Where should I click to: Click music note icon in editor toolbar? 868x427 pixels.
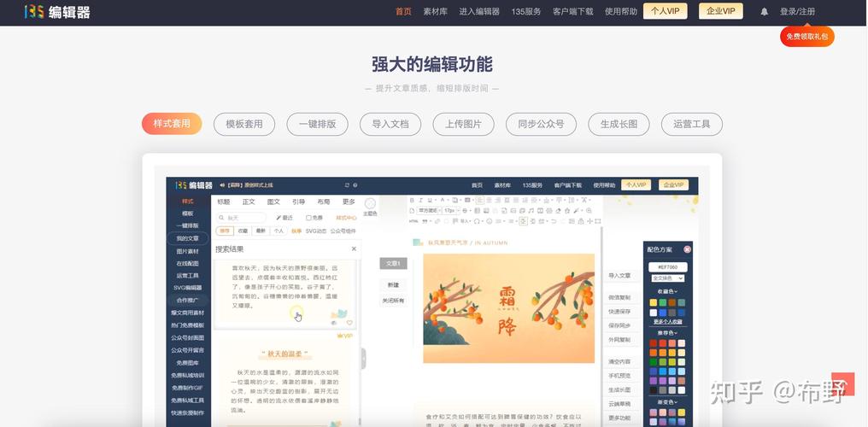pos(531,211)
